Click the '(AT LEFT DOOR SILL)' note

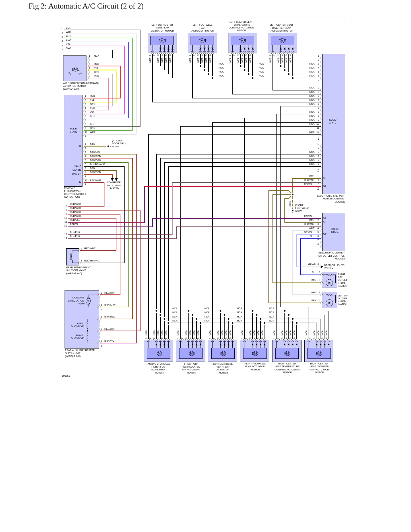click(118, 142)
